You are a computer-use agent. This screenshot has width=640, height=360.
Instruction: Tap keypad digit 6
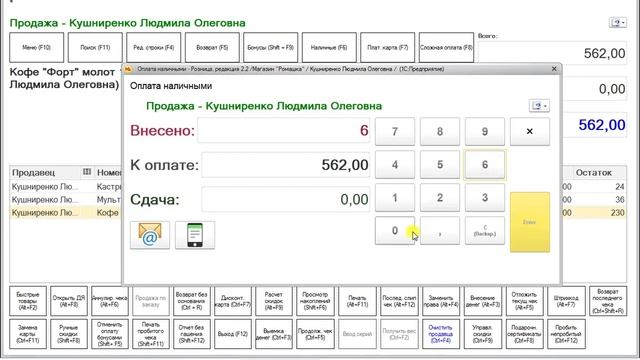484,164
